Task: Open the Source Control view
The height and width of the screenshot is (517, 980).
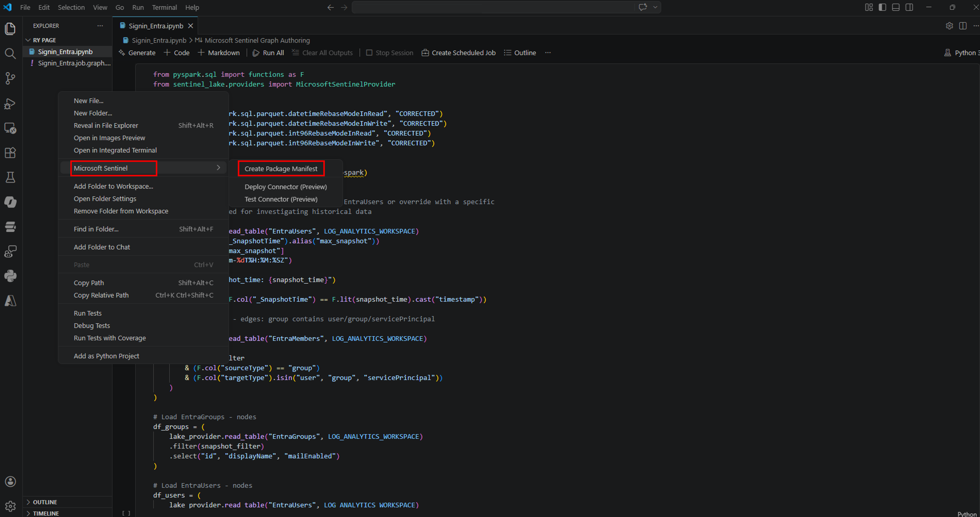Action: (10, 78)
